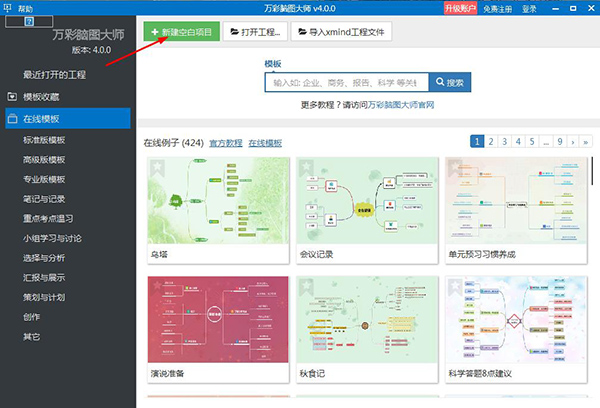Favorite the 乌塔 template star icon

(x=157, y=167)
